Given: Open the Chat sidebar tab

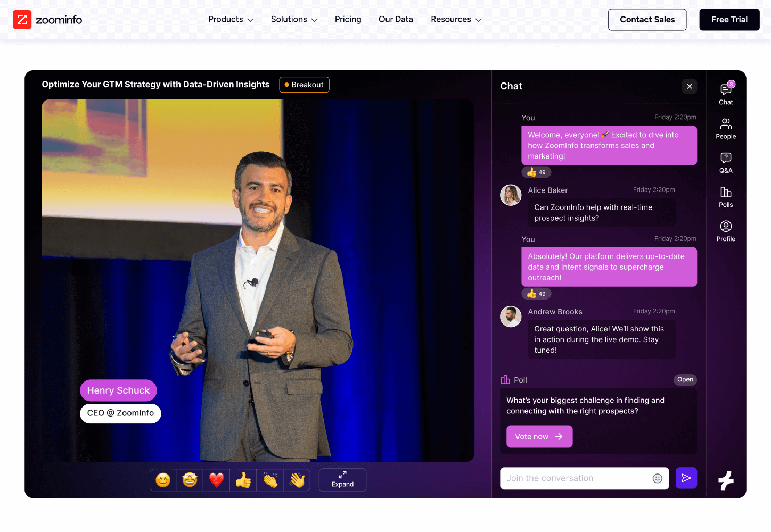Looking at the screenshot, I should tap(726, 94).
